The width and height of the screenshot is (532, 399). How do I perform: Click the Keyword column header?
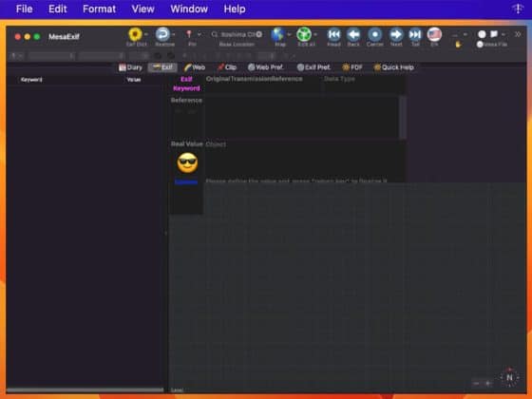click(x=31, y=80)
